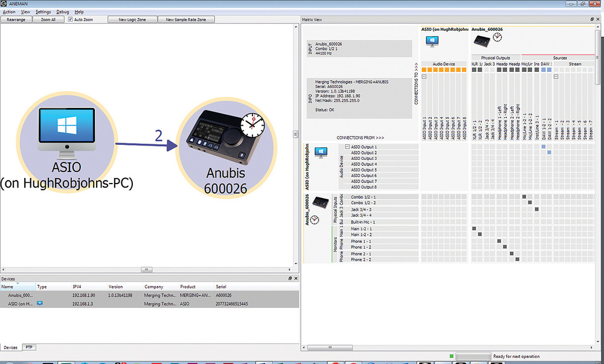Click the ASIO type icon in Devices list
The height and width of the screenshot is (364, 604).
pyautogui.click(x=40, y=304)
